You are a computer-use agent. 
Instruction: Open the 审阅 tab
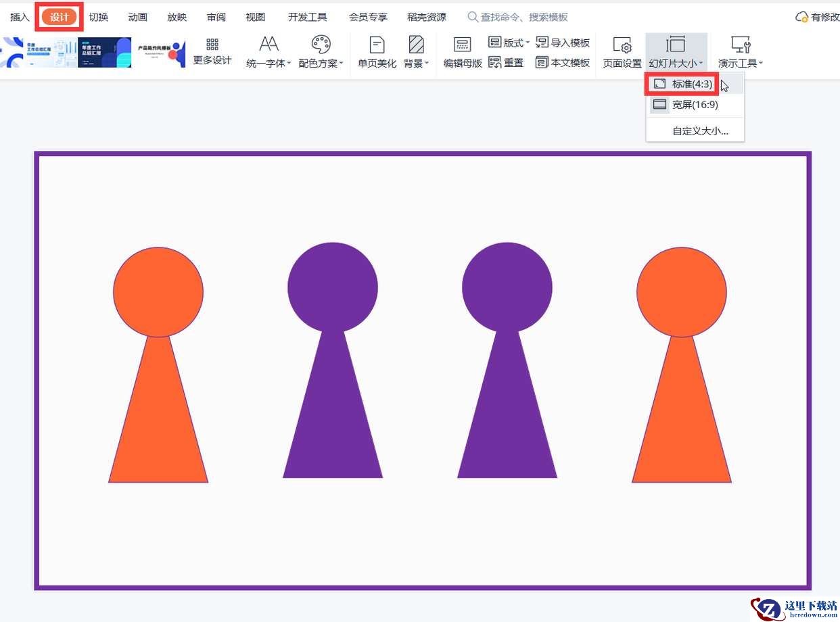coord(216,17)
